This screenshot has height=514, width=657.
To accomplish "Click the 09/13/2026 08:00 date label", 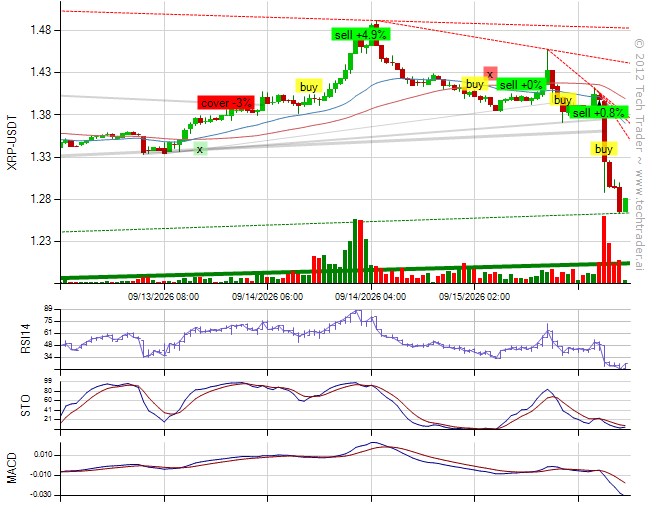I will pos(163,297).
